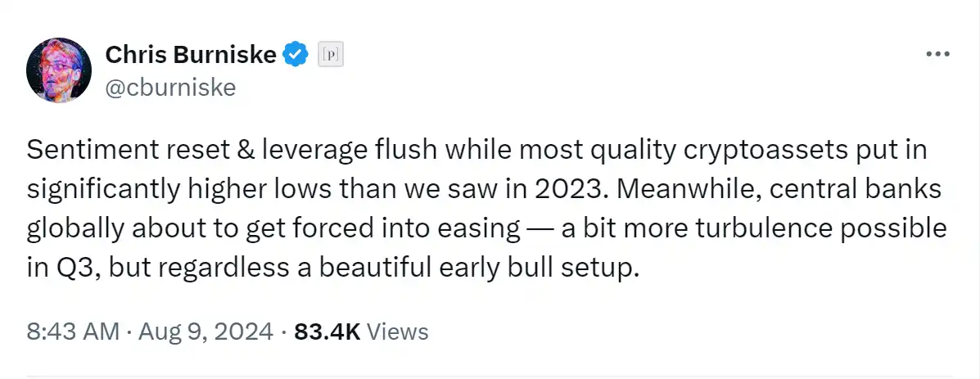Open the @cburniske handle link

point(170,86)
